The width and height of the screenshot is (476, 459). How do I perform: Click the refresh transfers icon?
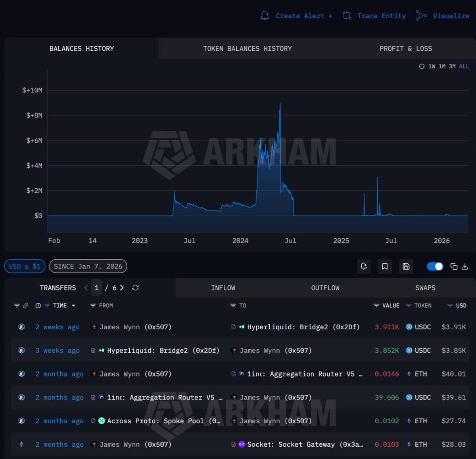[x=135, y=288]
